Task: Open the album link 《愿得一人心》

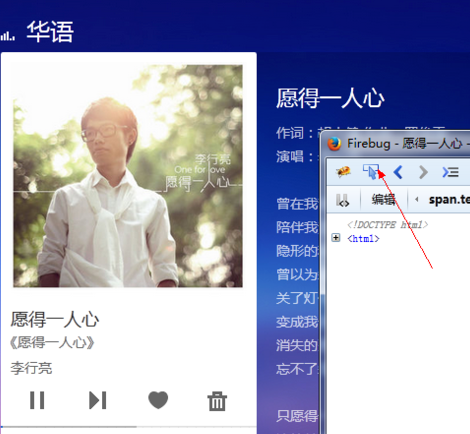Action: pos(52,343)
